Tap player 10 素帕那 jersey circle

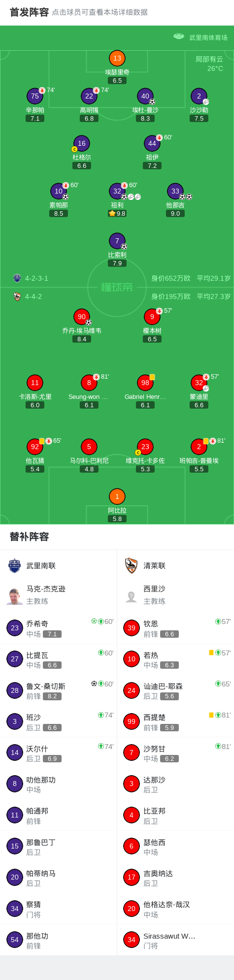click(59, 191)
